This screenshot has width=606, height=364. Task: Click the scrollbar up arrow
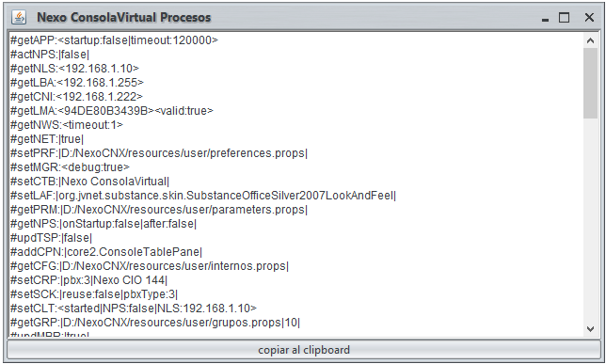coord(590,40)
